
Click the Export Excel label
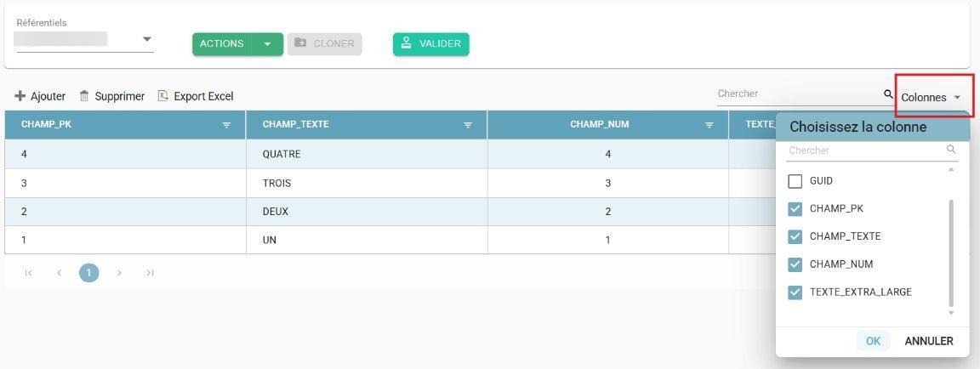[204, 96]
